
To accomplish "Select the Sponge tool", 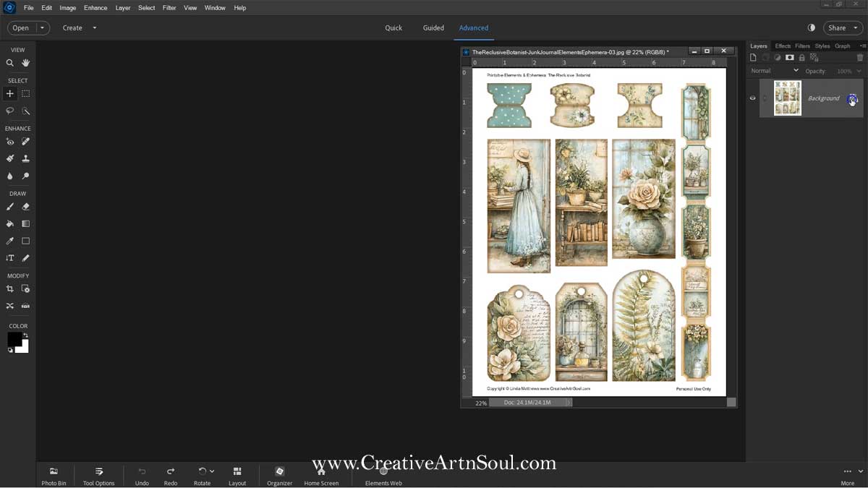I will pos(26,176).
